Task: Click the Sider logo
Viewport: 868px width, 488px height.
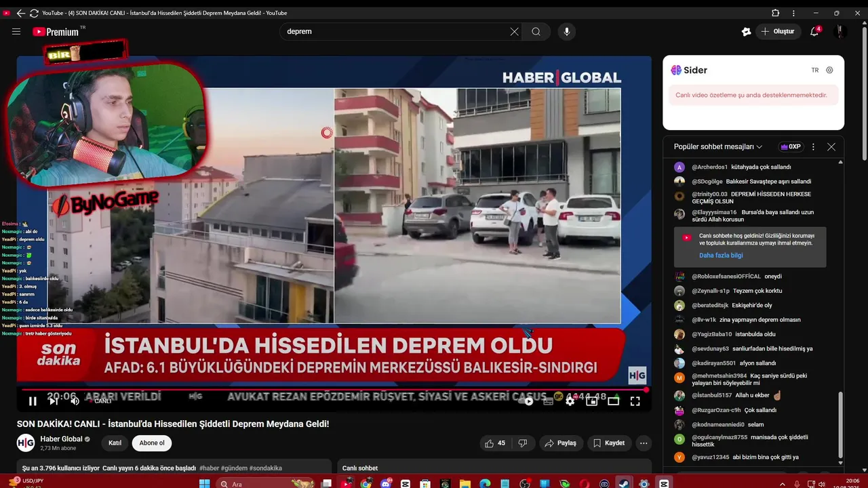Action: pyautogui.click(x=689, y=70)
